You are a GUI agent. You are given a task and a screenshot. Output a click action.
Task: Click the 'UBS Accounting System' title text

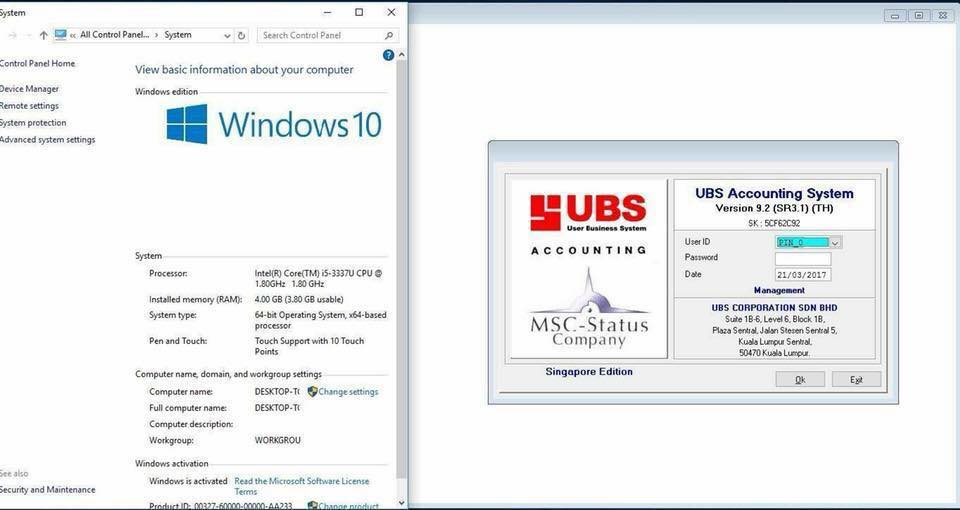774,193
